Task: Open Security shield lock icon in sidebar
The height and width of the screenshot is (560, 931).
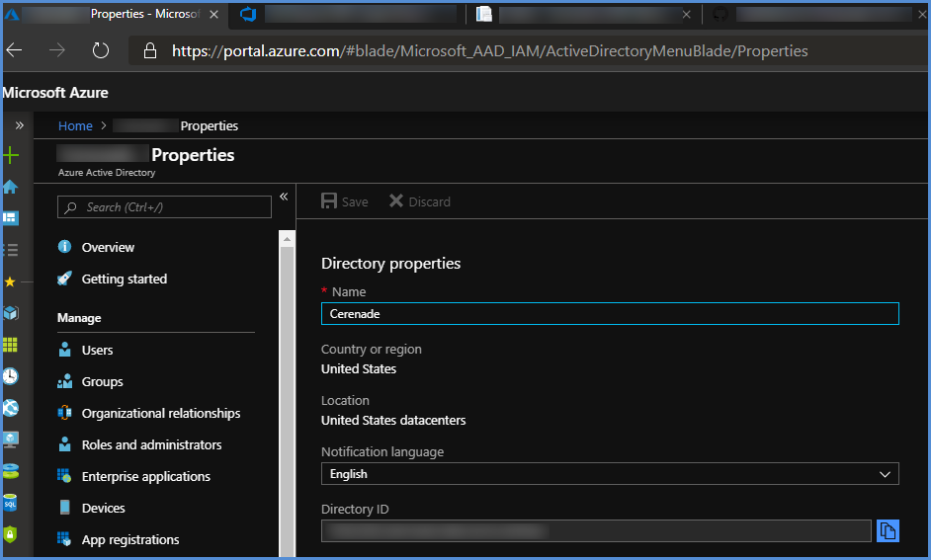Action: [11, 534]
